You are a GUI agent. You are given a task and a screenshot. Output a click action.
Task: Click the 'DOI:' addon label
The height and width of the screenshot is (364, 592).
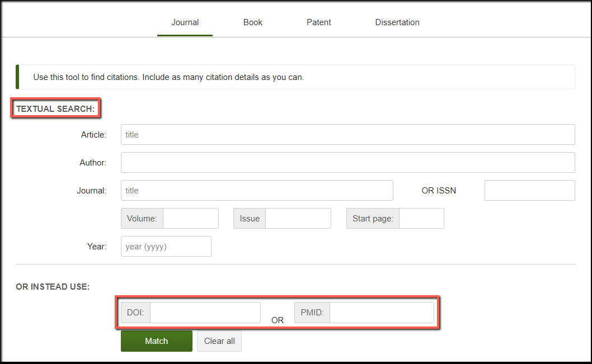coord(135,313)
